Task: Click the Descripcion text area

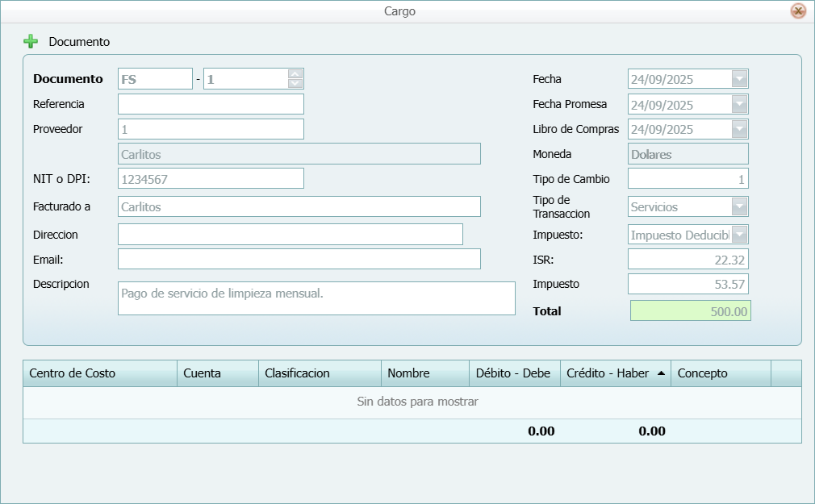Action: point(316,298)
